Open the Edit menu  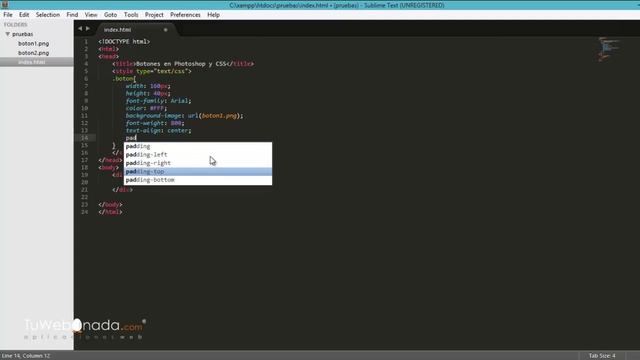pos(24,15)
